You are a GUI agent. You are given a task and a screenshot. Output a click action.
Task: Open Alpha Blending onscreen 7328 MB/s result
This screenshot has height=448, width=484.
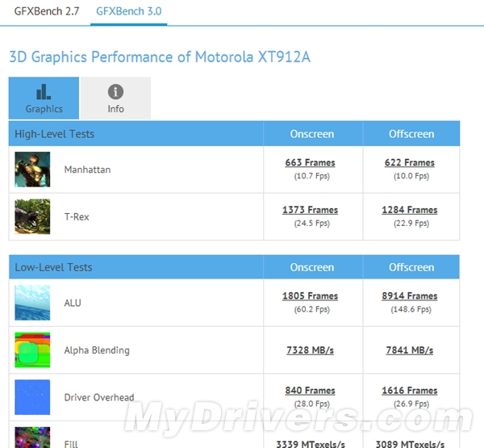click(x=311, y=350)
